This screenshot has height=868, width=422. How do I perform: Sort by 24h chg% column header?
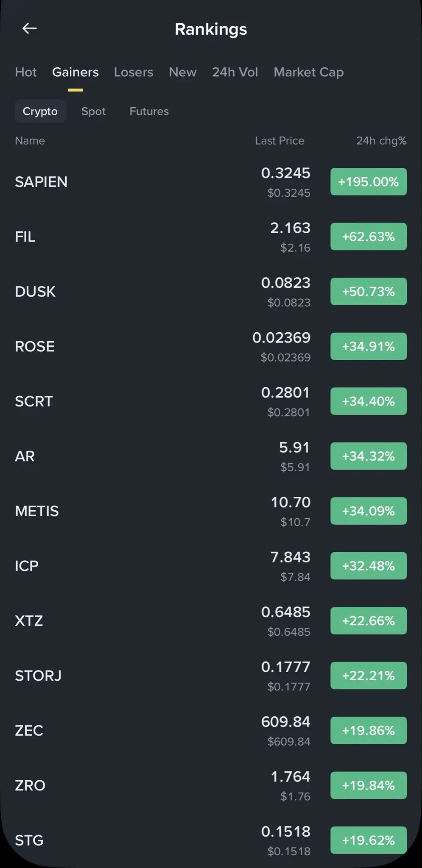pos(381,141)
